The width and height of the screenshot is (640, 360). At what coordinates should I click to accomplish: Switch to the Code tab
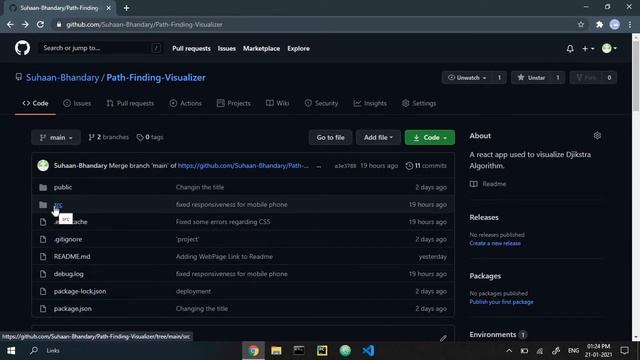click(36, 103)
